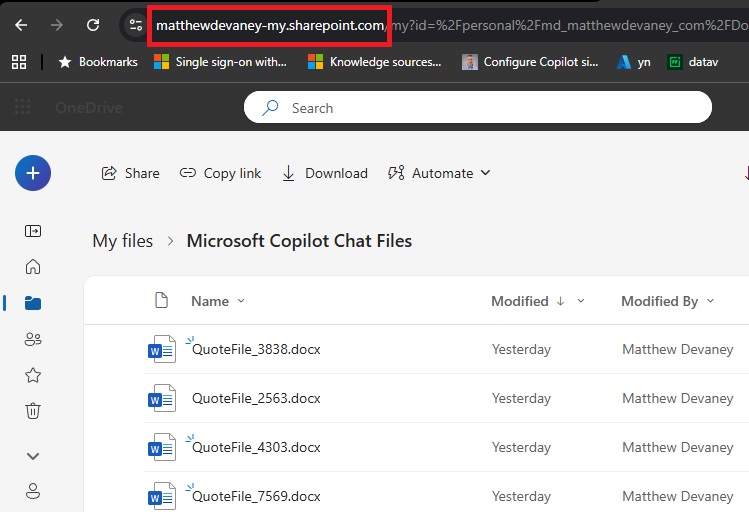Download the selected file
This screenshot has width=749, height=512.
(325, 173)
